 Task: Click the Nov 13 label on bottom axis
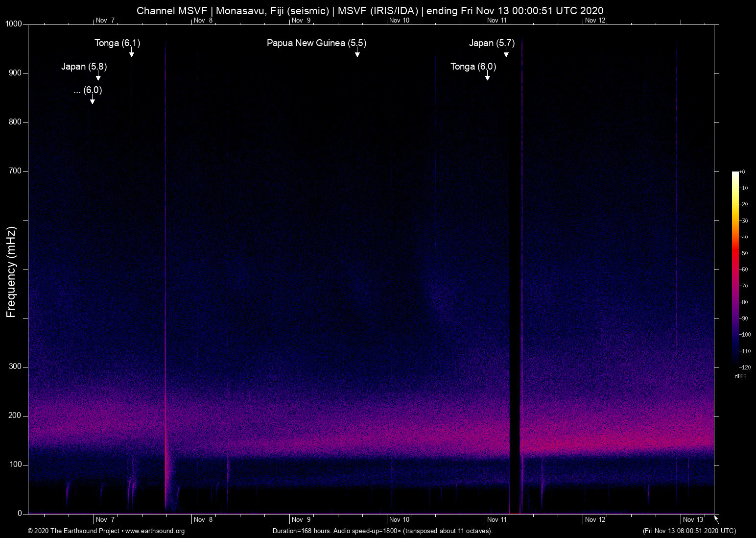click(693, 519)
